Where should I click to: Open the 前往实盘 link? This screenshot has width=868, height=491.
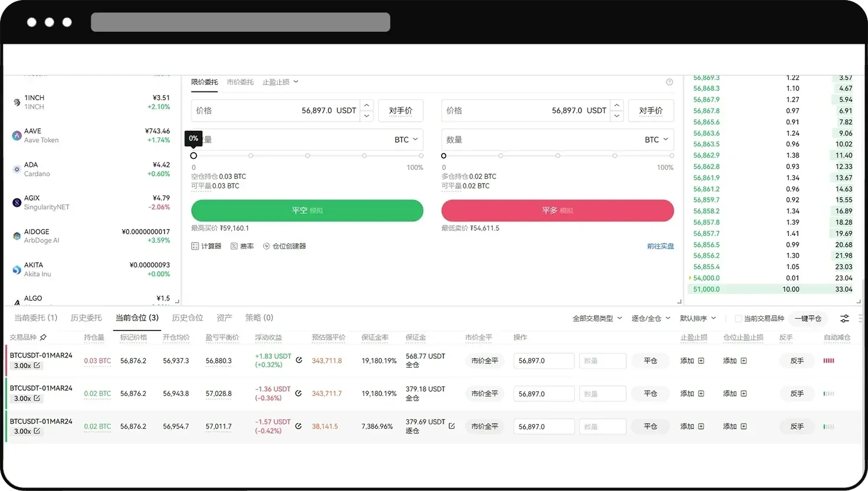pos(660,246)
